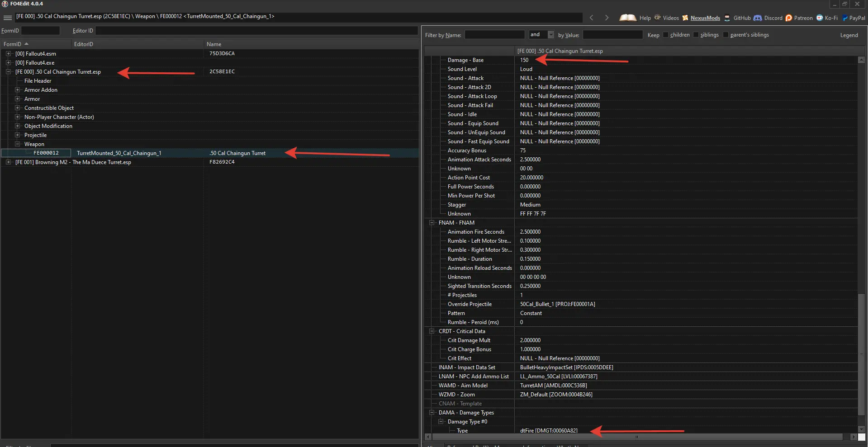Sort by the FormID column header
The image size is (868, 447).
click(x=36, y=44)
